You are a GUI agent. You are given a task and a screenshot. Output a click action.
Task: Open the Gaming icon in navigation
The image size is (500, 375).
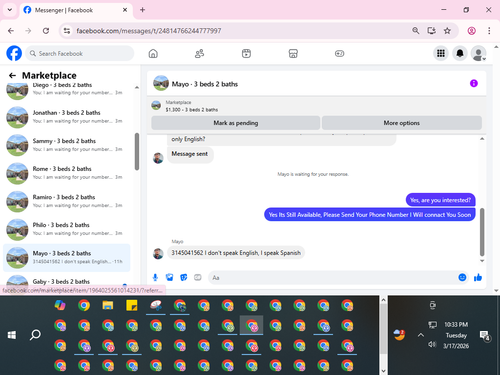[x=339, y=53]
